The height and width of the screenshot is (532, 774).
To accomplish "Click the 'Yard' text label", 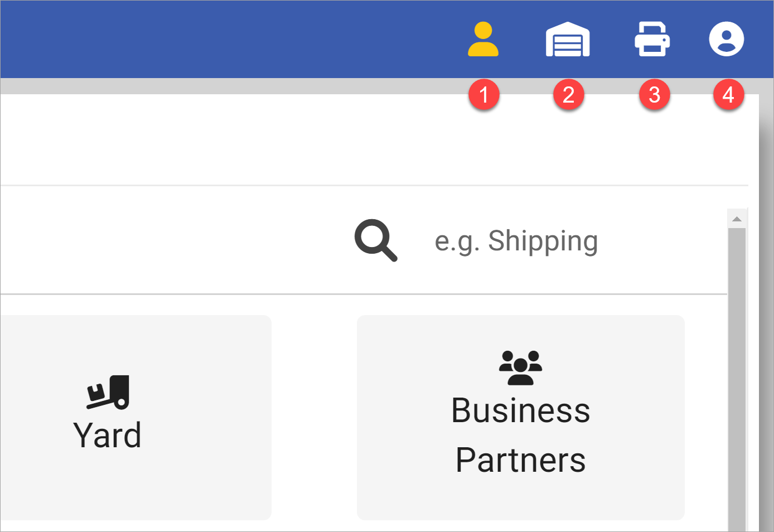I will point(107,436).
